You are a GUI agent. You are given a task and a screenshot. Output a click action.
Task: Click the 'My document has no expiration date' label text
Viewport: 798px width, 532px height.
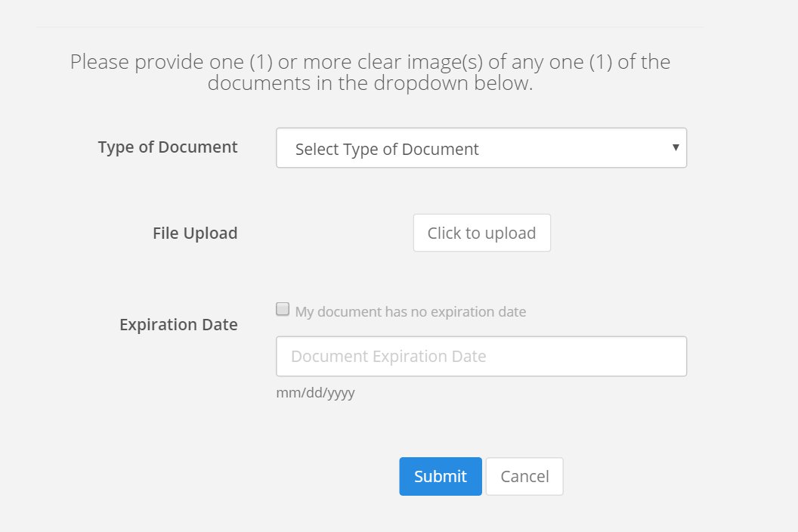[x=410, y=311]
